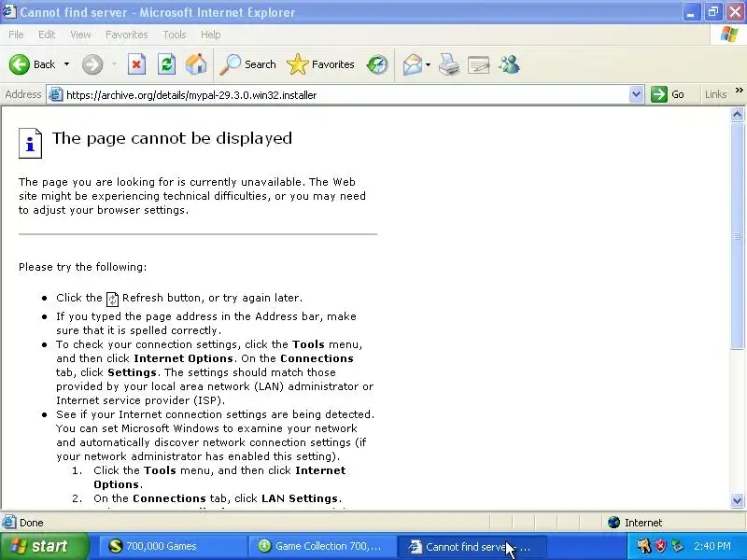Open the Forward history dropdown arrow
The width and height of the screenshot is (747, 560).
pyautogui.click(x=114, y=64)
